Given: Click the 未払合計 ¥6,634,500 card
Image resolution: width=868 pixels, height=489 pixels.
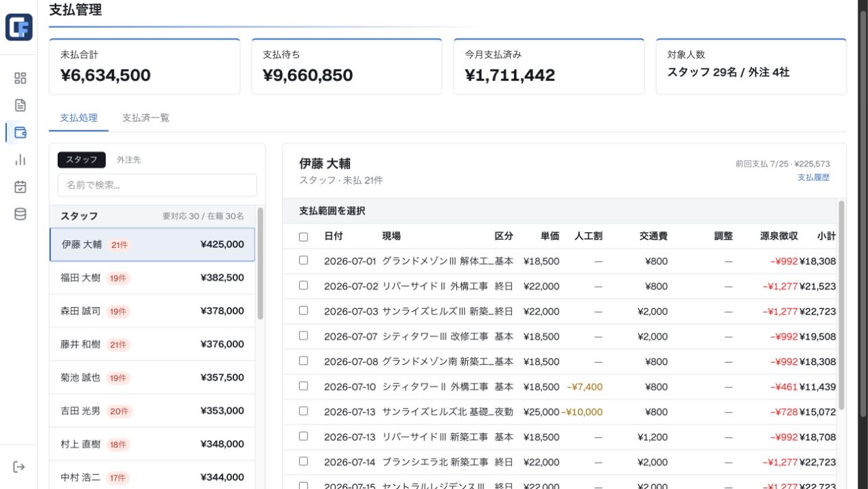Looking at the screenshot, I should click(x=145, y=66).
